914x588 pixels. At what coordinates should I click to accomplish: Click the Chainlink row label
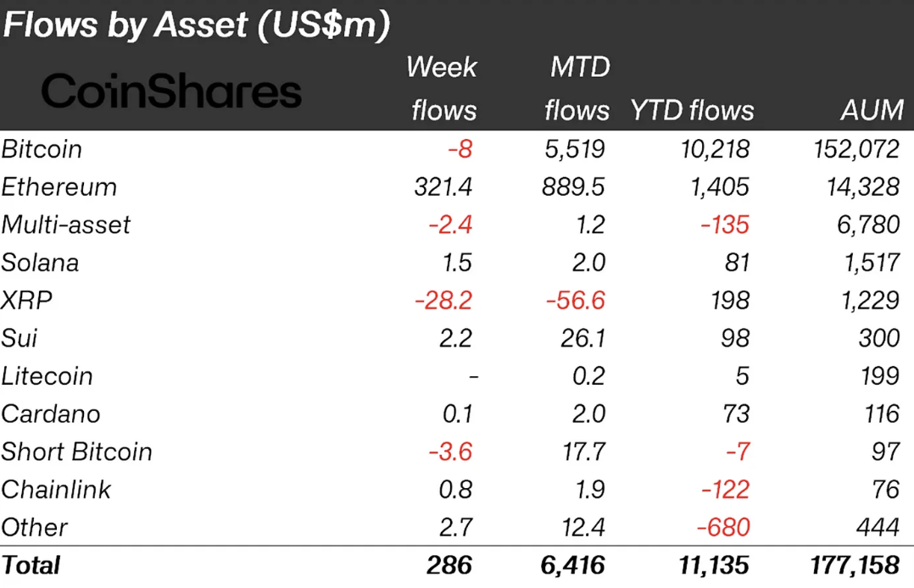coord(56,490)
